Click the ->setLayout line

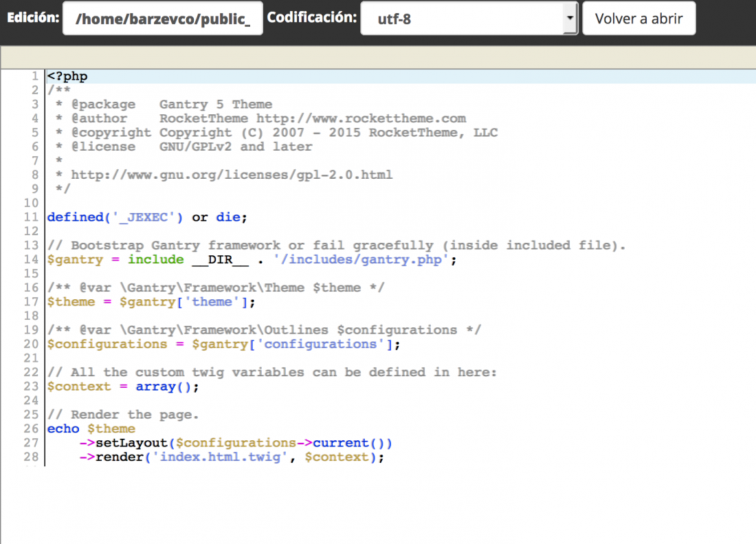point(236,443)
